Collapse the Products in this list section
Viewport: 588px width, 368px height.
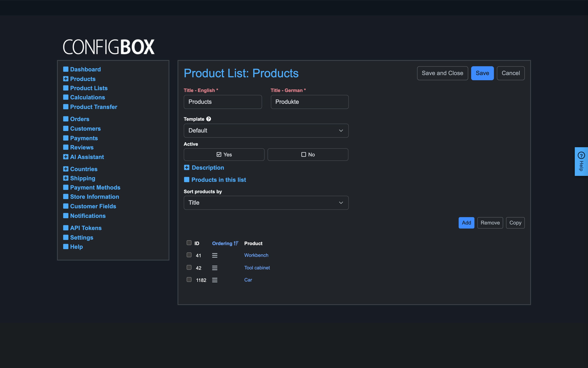point(219,180)
